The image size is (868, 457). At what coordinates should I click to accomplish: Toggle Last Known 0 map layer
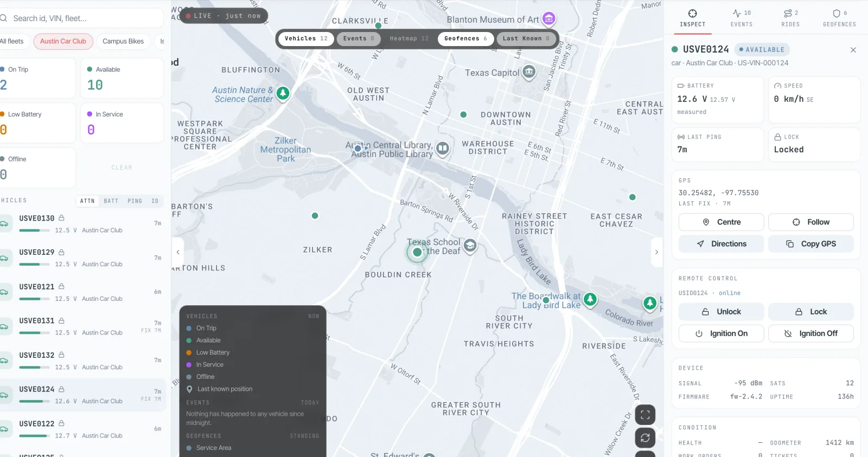(526, 38)
